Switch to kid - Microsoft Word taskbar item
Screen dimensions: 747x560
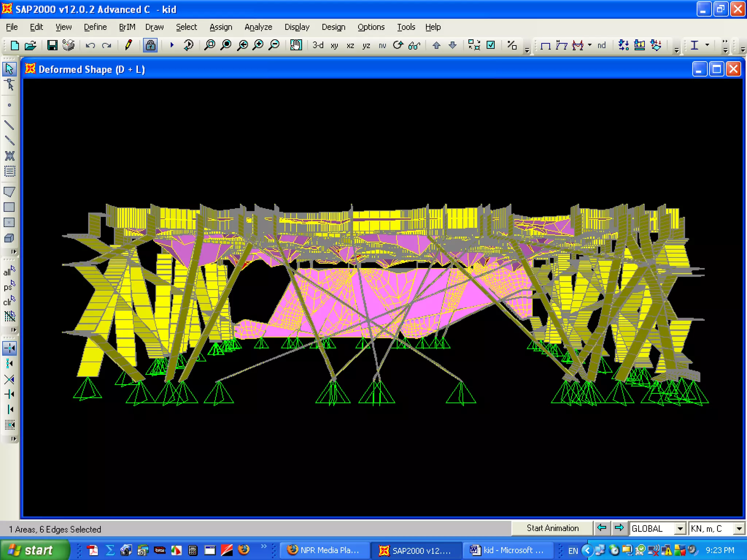click(x=507, y=550)
